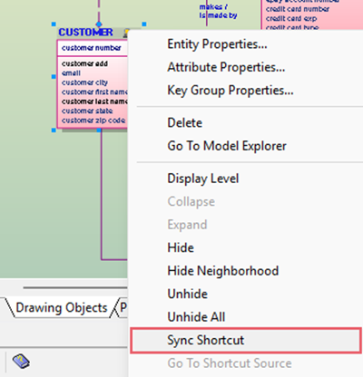The image size is (363, 377).
Task: Select the credit card number attribute
Action: pos(298,9)
